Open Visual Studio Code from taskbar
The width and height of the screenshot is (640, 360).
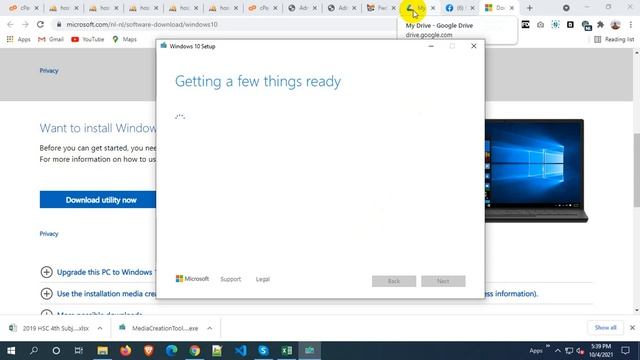241,351
